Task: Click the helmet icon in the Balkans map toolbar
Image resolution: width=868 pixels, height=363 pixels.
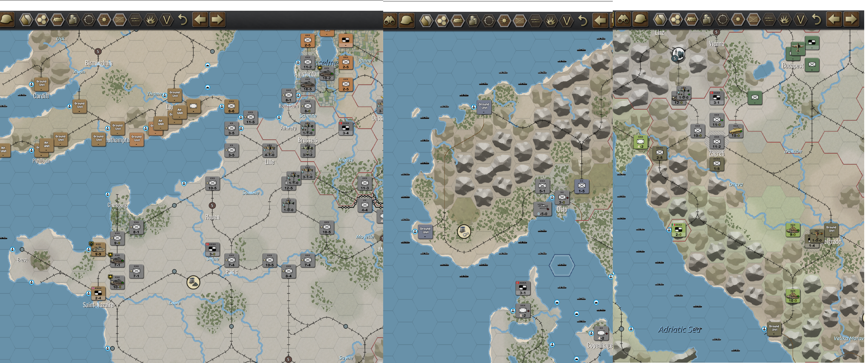Action: click(x=640, y=19)
